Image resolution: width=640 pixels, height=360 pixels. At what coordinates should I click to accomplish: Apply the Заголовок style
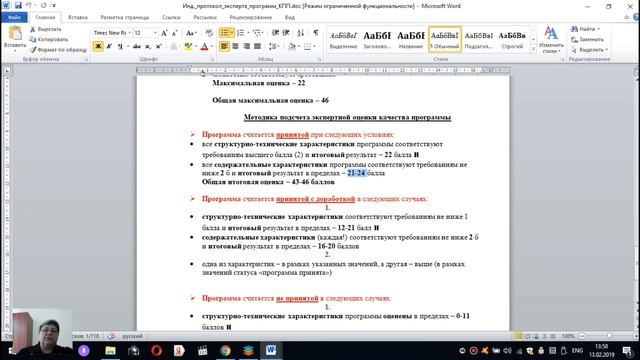pyautogui.click(x=377, y=40)
